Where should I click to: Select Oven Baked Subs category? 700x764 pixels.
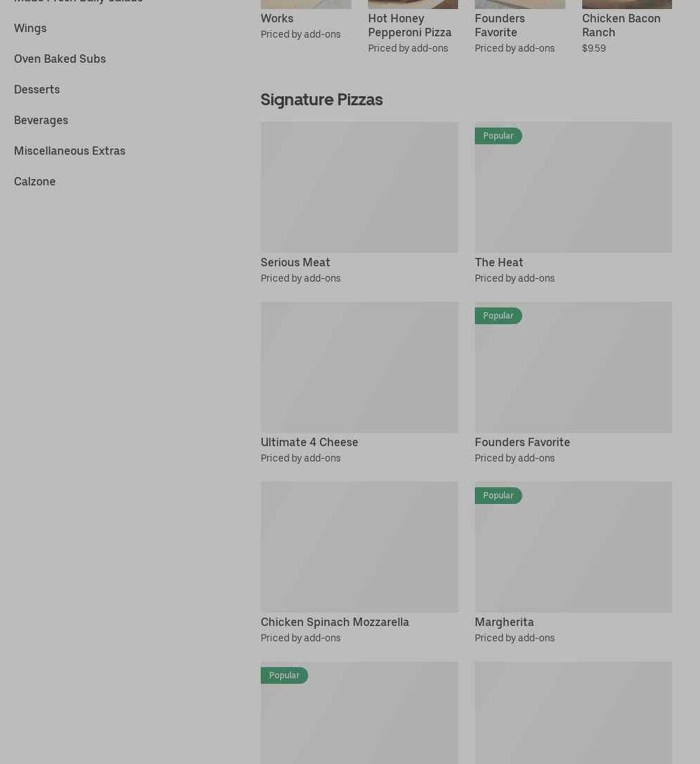(60, 59)
